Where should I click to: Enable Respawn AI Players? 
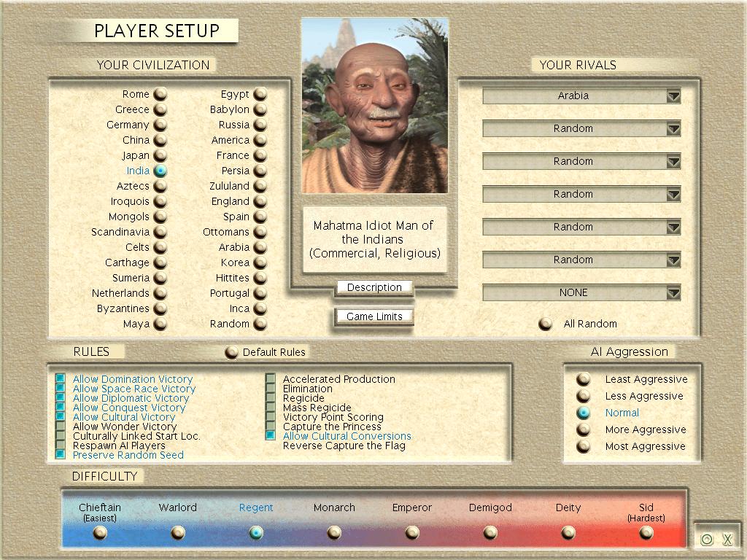pos(60,446)
